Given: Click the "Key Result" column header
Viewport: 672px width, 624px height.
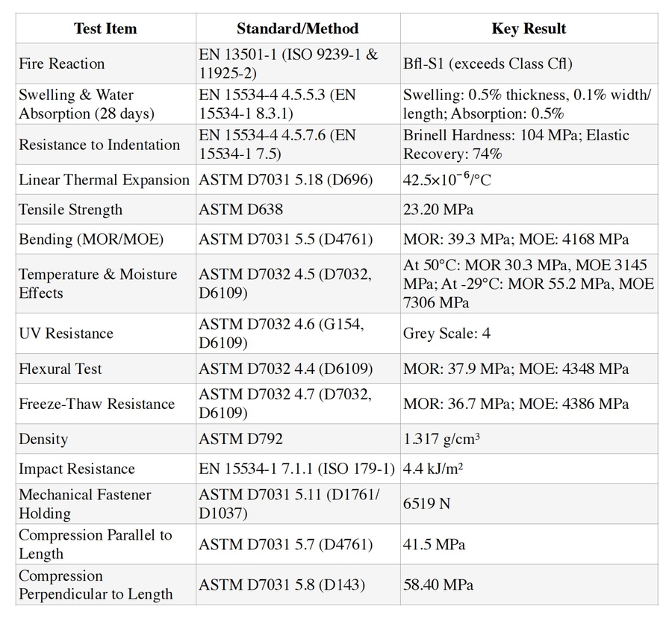Looking at the screenshot, I should point(529,29).
